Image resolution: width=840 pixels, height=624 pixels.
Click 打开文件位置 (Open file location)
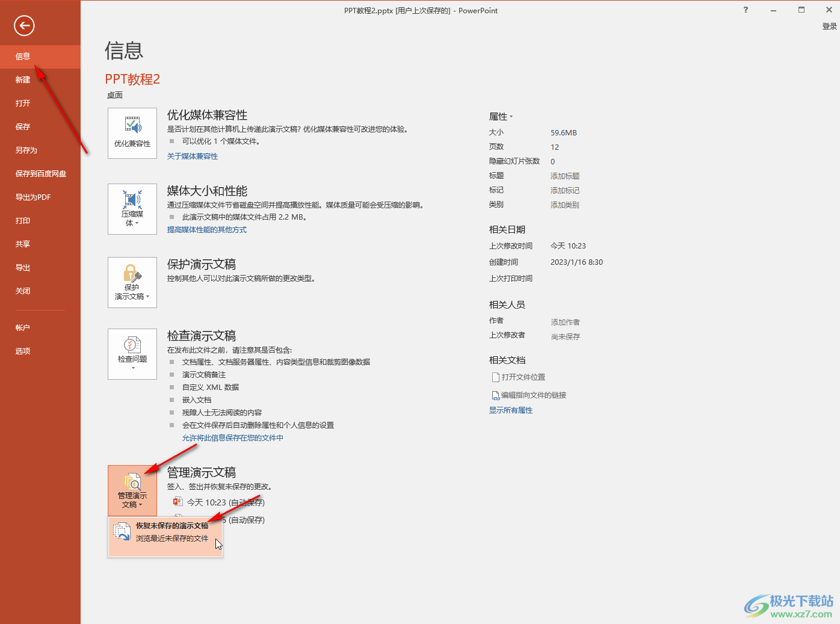click(x=519, y=377)
